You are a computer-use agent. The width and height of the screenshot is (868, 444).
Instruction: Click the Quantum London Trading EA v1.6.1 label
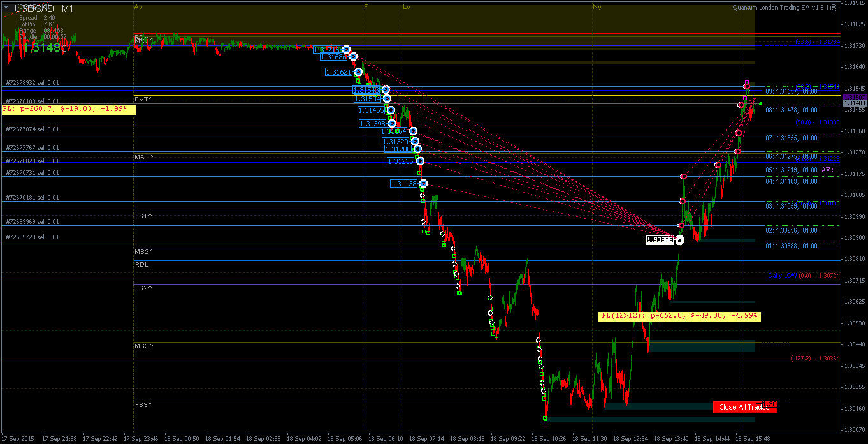[x=781, y=8]
